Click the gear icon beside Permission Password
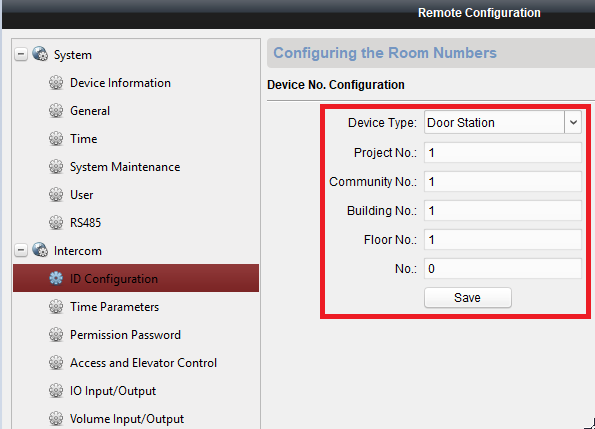 coord(56,335)
